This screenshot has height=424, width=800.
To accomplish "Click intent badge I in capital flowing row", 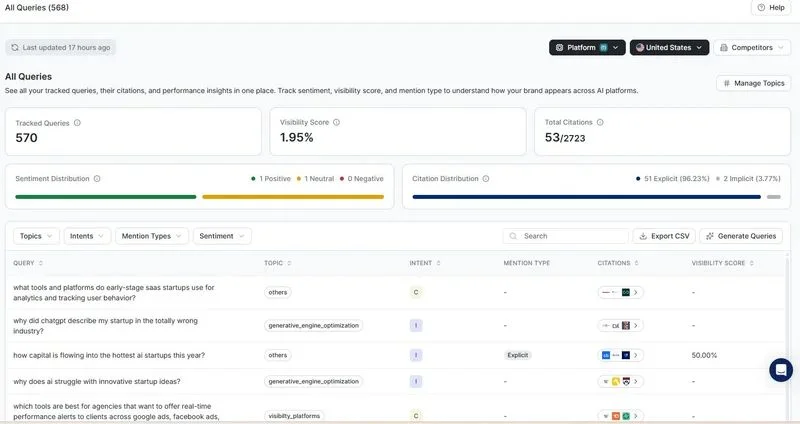I will coord(416,355).
